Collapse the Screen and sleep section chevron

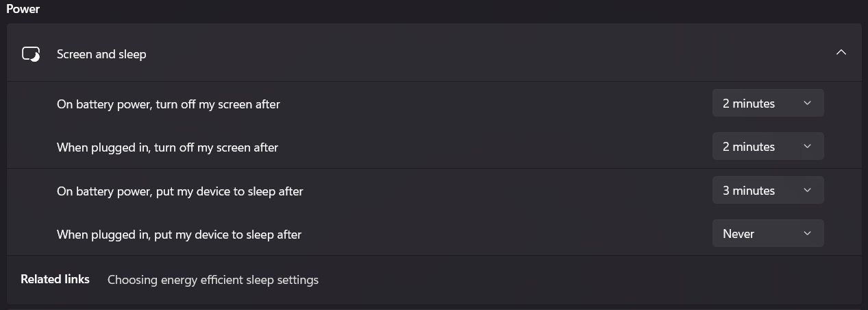click(841, 53)
